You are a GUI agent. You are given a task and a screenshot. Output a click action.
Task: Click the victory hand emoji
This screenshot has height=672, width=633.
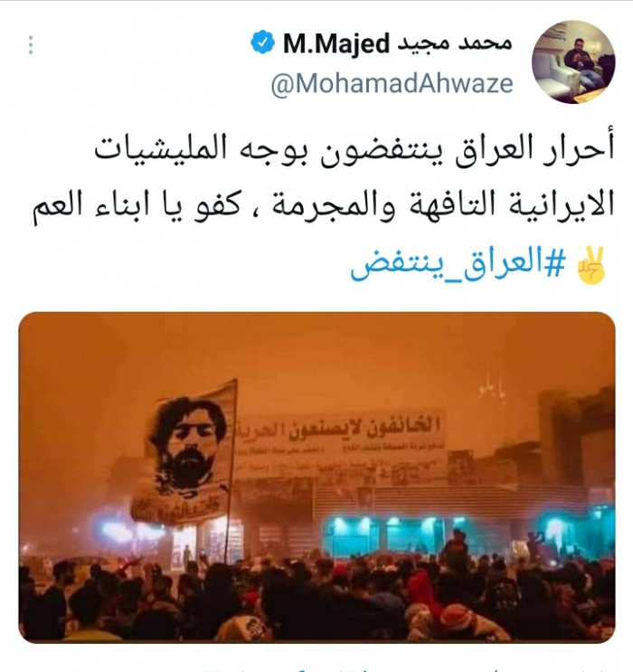591,266
